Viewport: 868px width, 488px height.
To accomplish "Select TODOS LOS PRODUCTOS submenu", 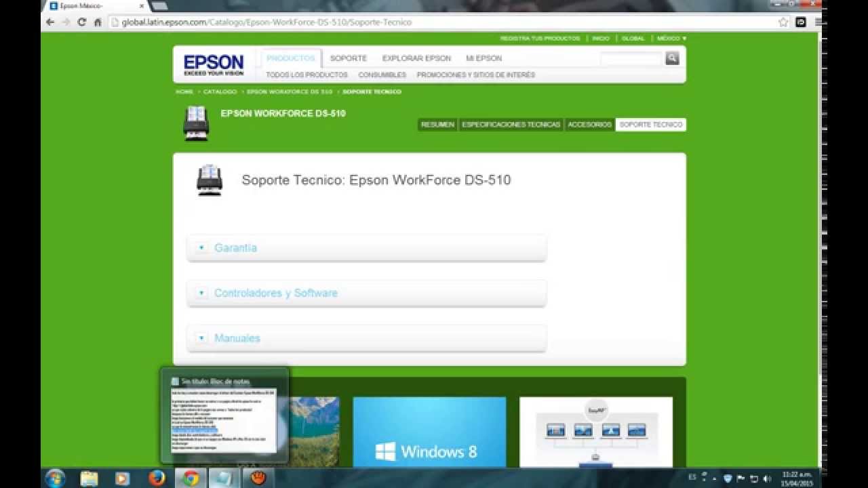I will click(x=307, y=75).
